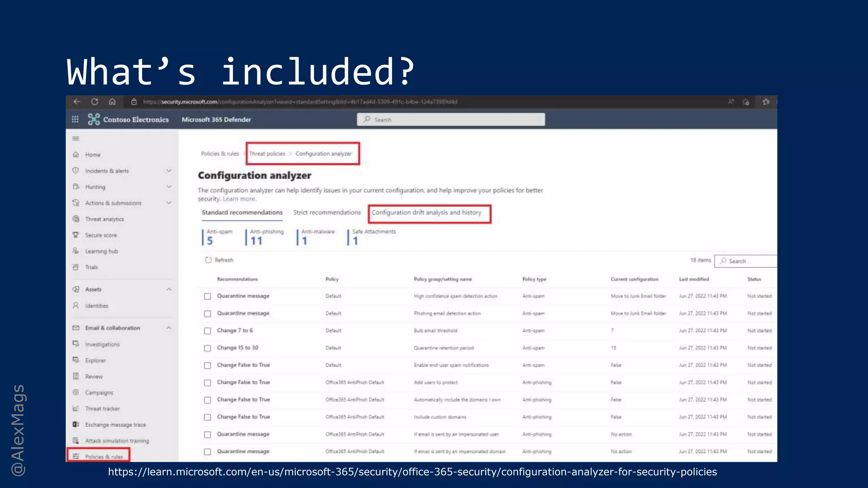Go to browser home icon
868x488 pixels.
[x=112, y=102]
